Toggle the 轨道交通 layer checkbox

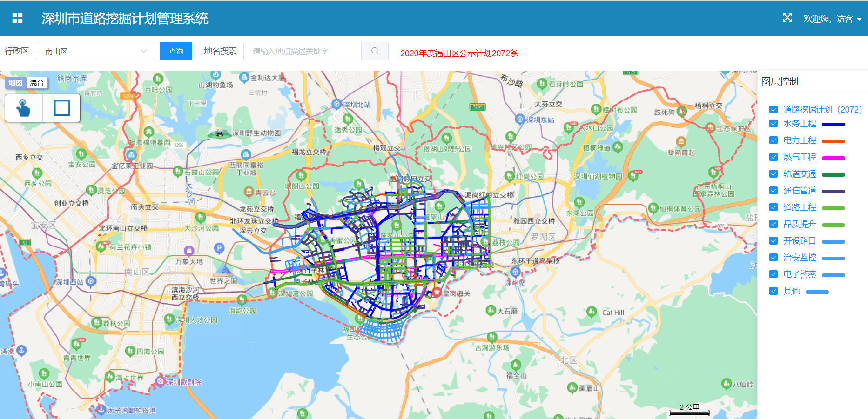(774, 174)
